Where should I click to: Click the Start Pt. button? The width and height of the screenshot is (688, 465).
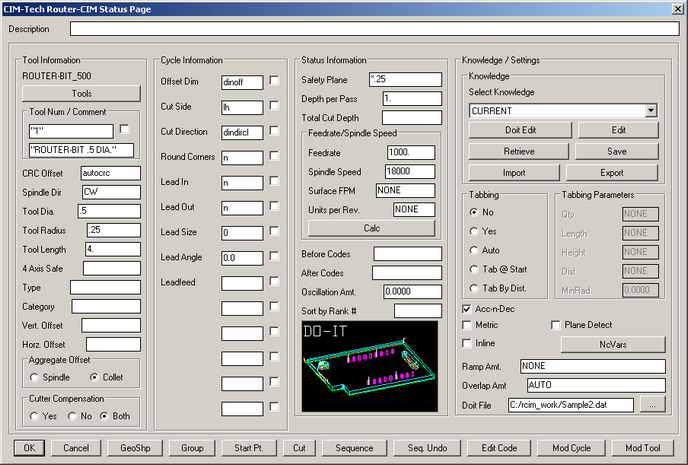click(x=249, y=448)
